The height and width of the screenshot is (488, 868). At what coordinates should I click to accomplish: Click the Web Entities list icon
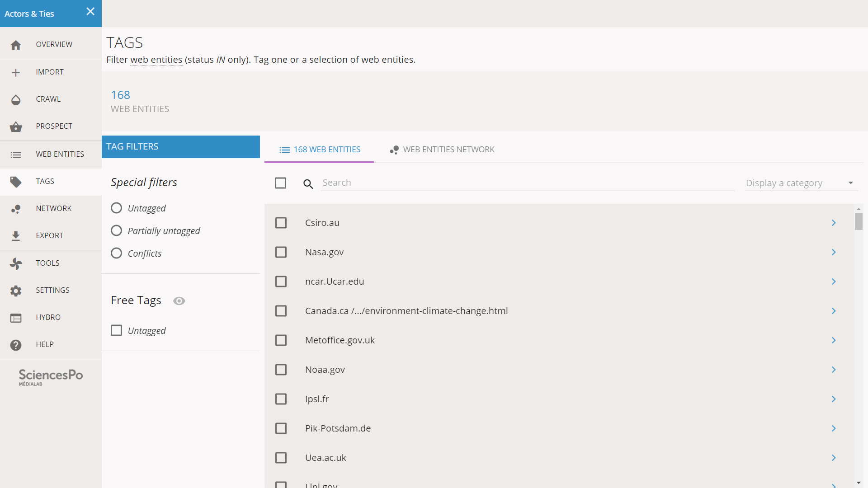click(x=16, y=155)
